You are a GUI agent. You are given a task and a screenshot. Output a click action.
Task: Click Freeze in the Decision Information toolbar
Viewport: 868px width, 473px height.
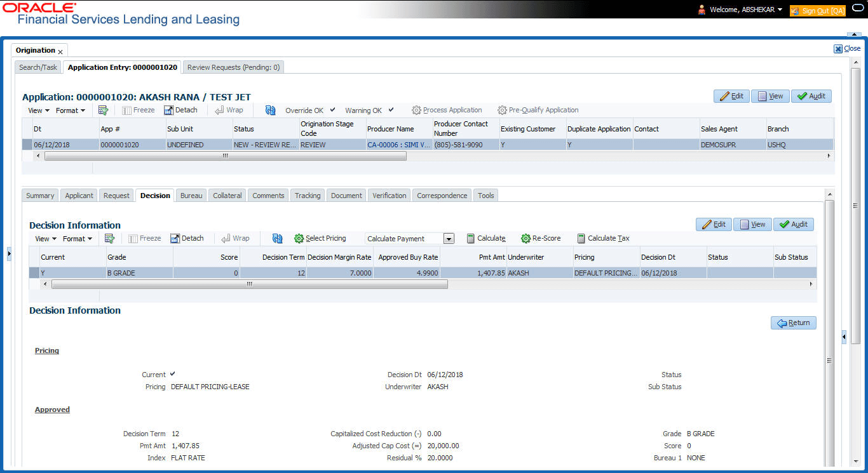coord(145,238)
